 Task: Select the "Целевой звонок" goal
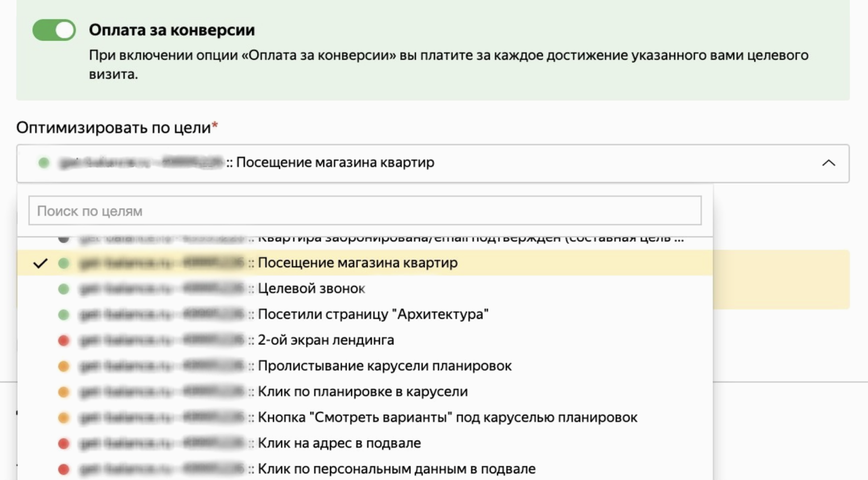[x=311, y=289]
